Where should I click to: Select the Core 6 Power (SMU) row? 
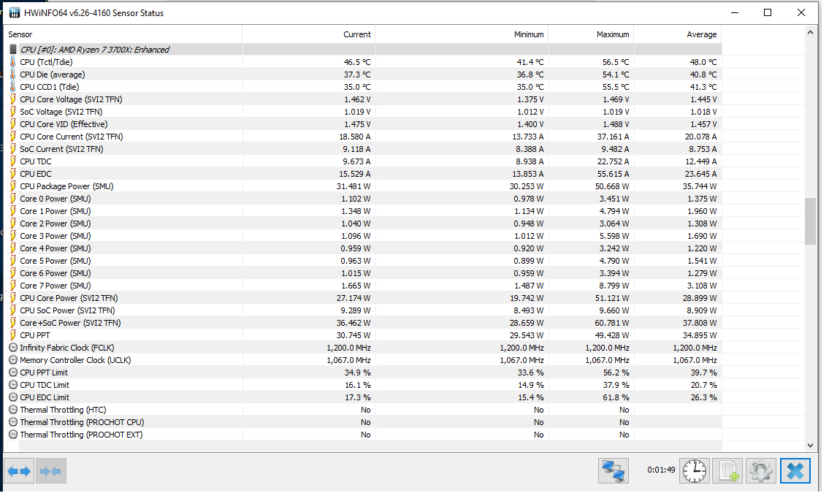pos(363,273)
